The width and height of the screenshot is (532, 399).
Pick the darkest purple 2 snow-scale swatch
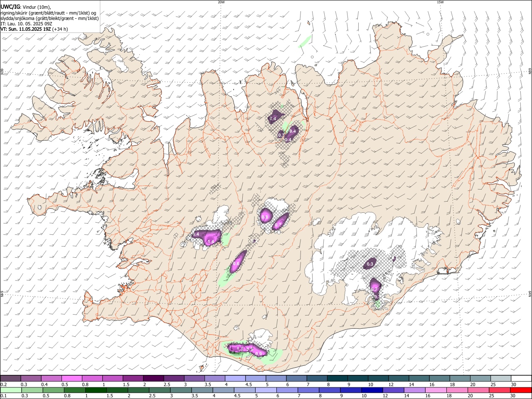point(153,378)
